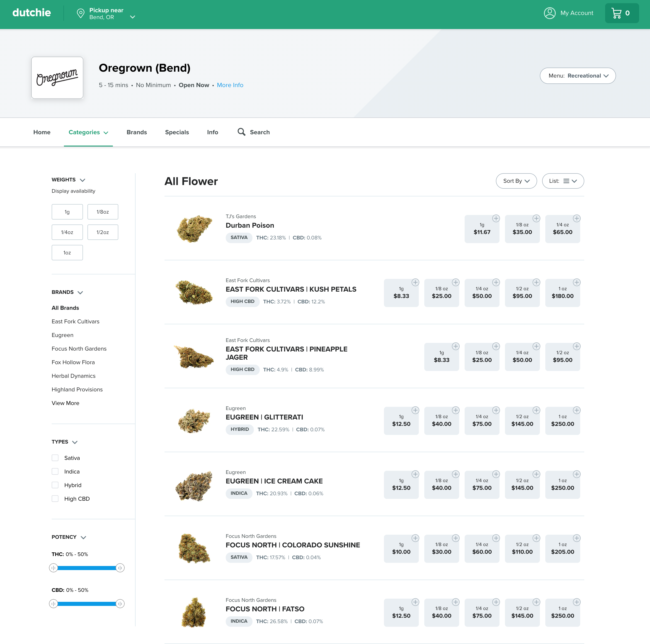Add Glitterati 1 oz plus icon
The width and height of the screenshot is (650, 644).
[x=577, y=410]
